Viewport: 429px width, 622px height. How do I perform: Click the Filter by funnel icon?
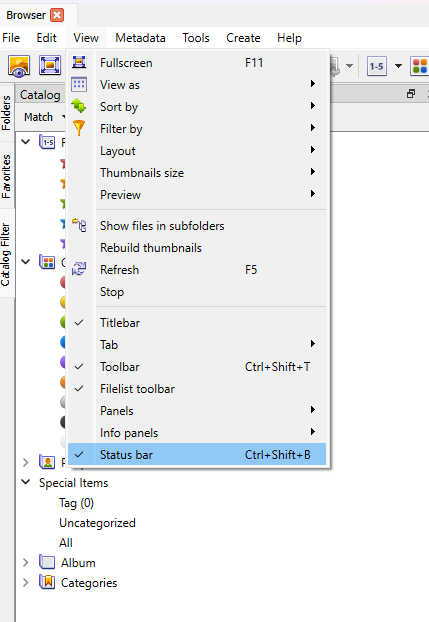pyautogui.click(x=79, y=128)
